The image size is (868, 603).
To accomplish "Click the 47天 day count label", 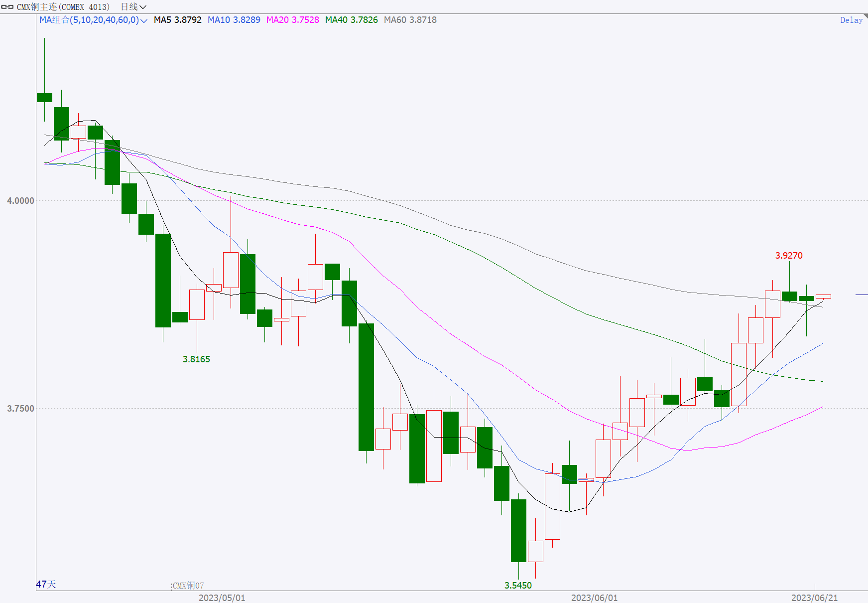I will (46, 584).
